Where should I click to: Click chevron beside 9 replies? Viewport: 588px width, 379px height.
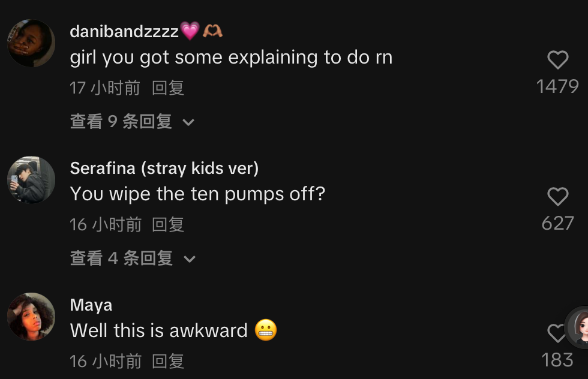(x=188, y=122)
